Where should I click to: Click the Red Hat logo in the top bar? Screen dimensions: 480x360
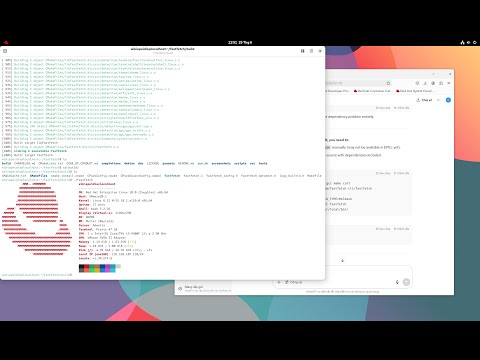click(6, 42)
